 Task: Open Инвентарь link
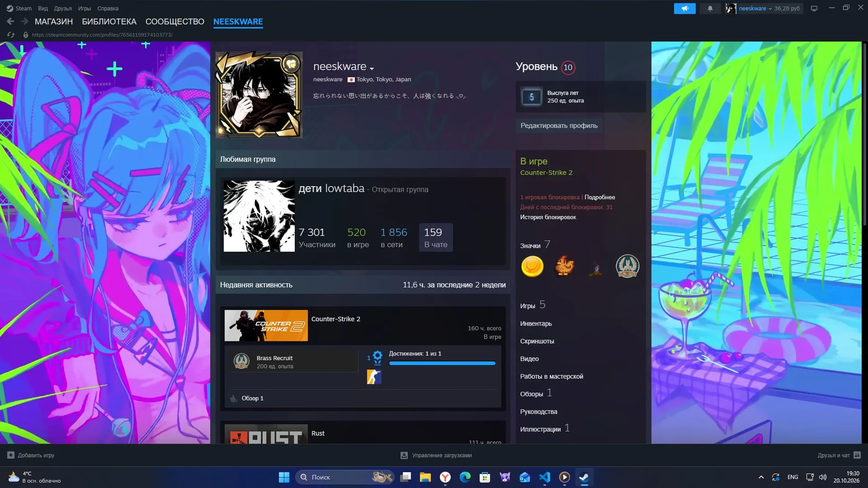pyautogui.click(x=536, y=324)
